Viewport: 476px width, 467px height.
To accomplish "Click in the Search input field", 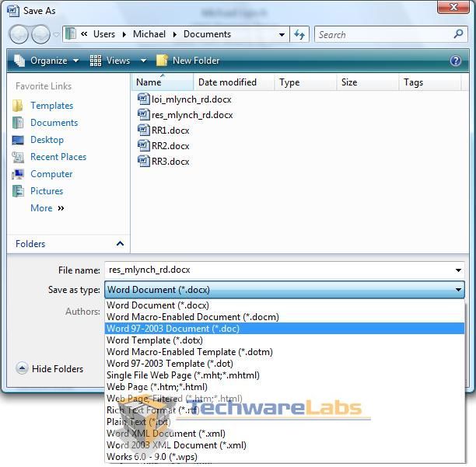I will point(384,34).
